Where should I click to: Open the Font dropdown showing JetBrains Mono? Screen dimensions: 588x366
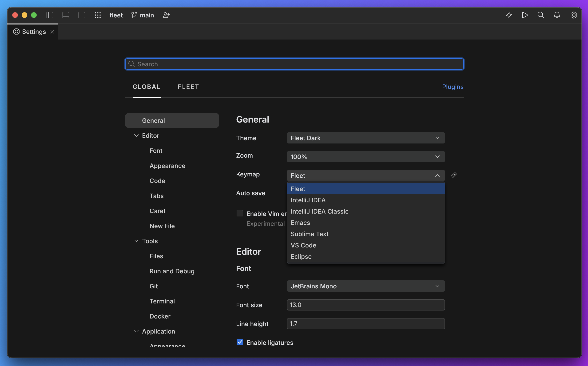[x=366, y=286]
